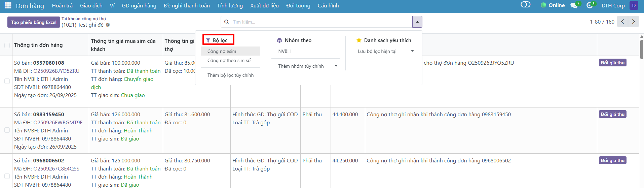Select the Công nợ esim filter
Image resolution: width=644 pixels, height=188 pixels.
222,51
